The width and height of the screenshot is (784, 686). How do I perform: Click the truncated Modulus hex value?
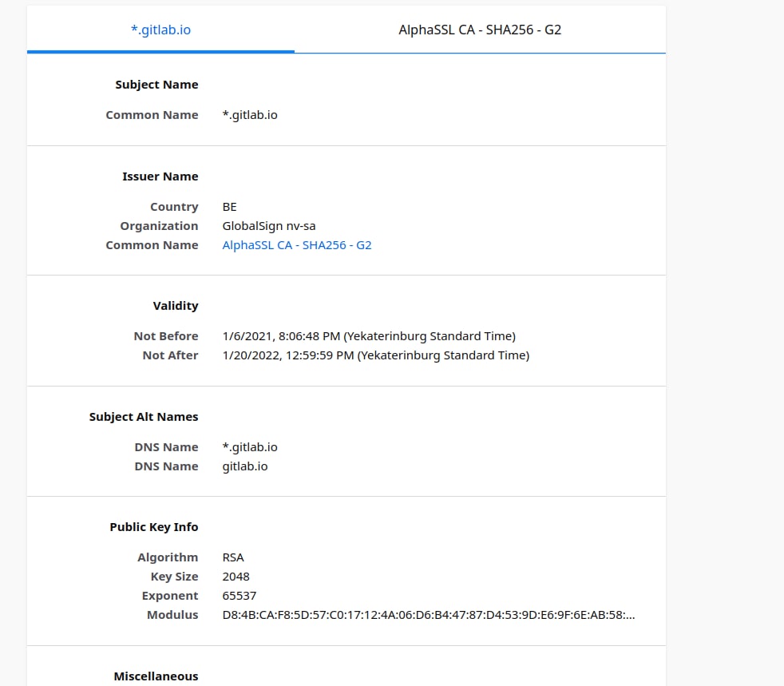[x=429, y=614]
